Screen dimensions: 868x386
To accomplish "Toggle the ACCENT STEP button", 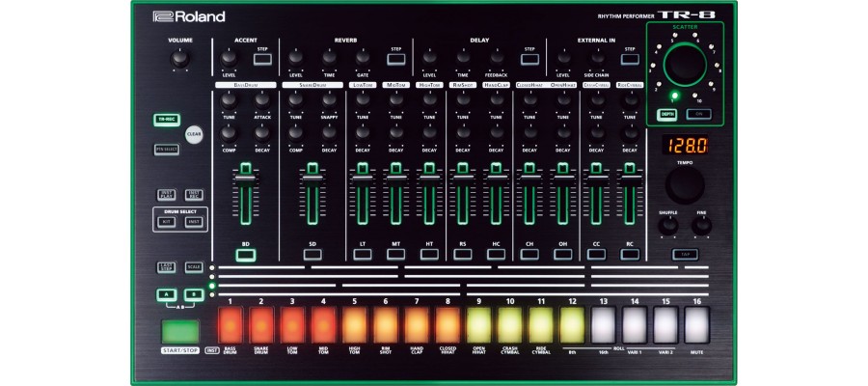I will 262,59.
